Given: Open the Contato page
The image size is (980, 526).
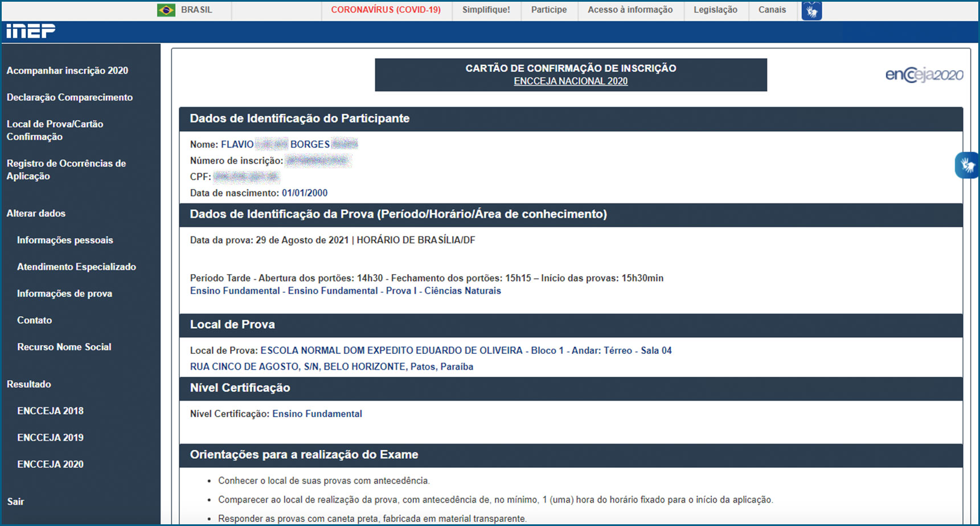Looking at the screenshot, I should click(x=34, y=320).
